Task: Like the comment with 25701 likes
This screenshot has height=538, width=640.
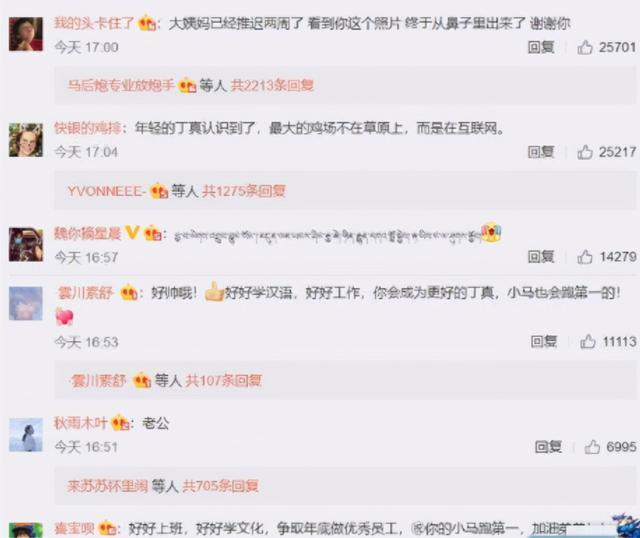Action: 584,47
